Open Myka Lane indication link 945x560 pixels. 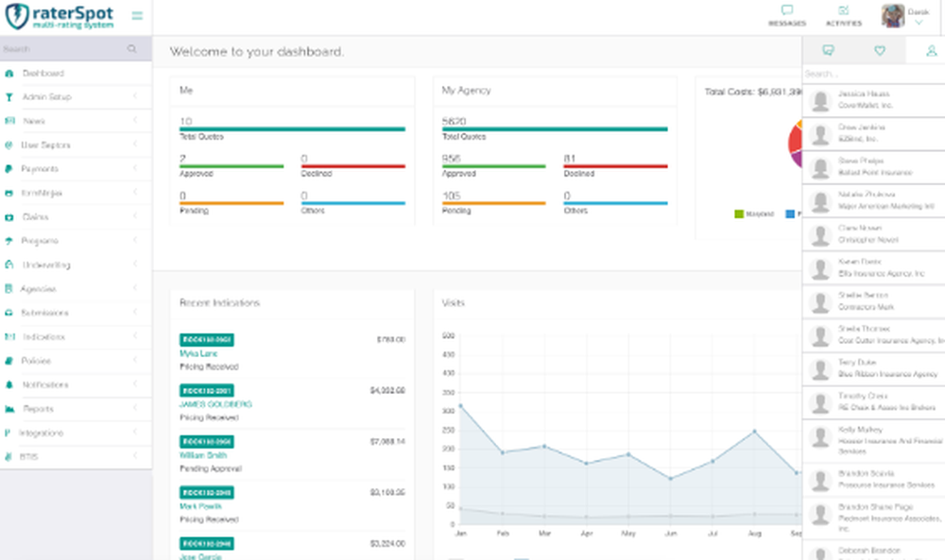[198, 353]
